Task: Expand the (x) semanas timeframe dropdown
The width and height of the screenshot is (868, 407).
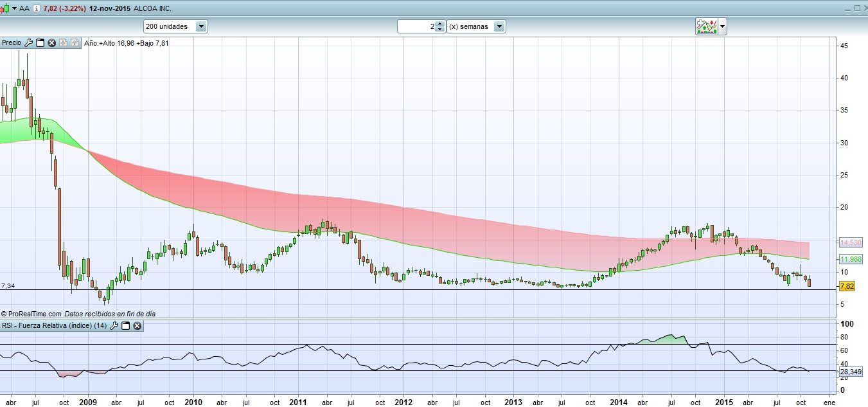Action: point(499,26)
